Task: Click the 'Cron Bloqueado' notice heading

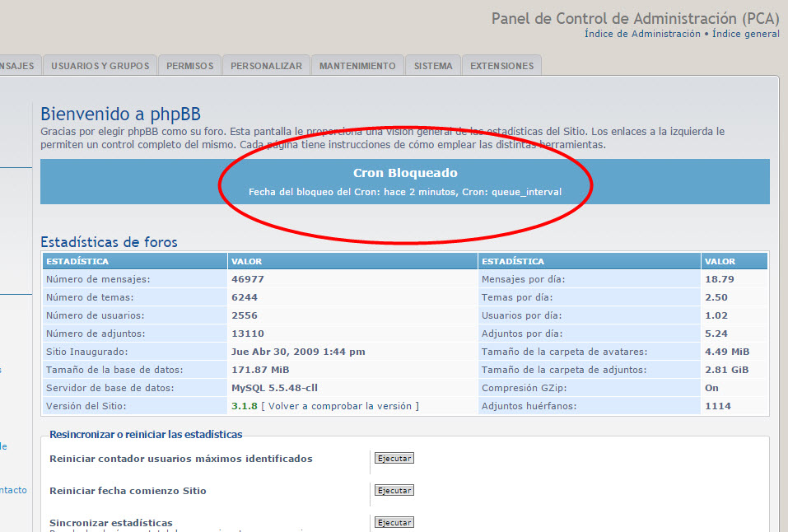Action: point(405,173)
